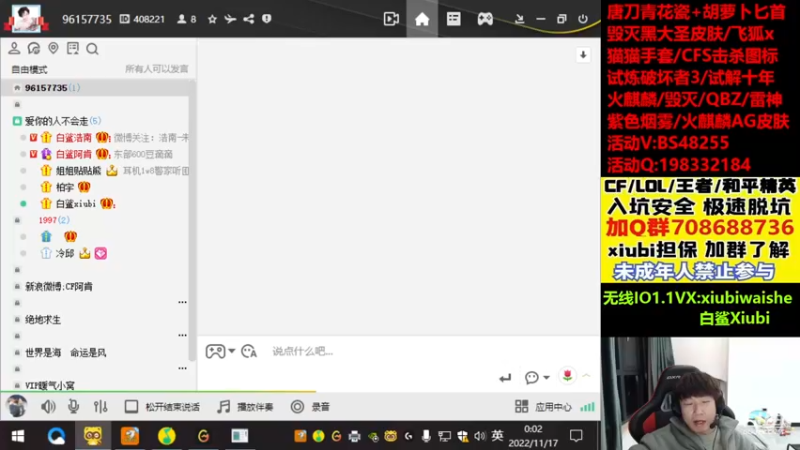The height and width of the screenshot is (450, 800).
Task: Click the channel avatar at top-left
Action: [x=26, y=18]
